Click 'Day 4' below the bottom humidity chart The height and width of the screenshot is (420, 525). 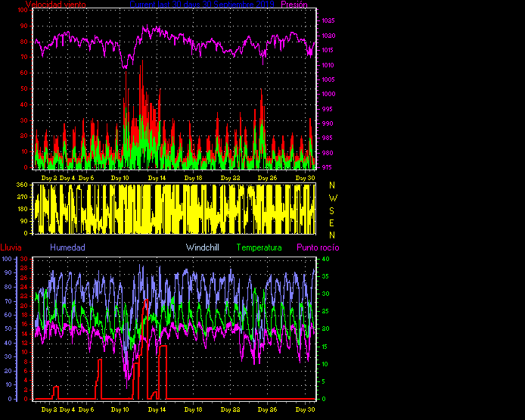tap(67, 409)
